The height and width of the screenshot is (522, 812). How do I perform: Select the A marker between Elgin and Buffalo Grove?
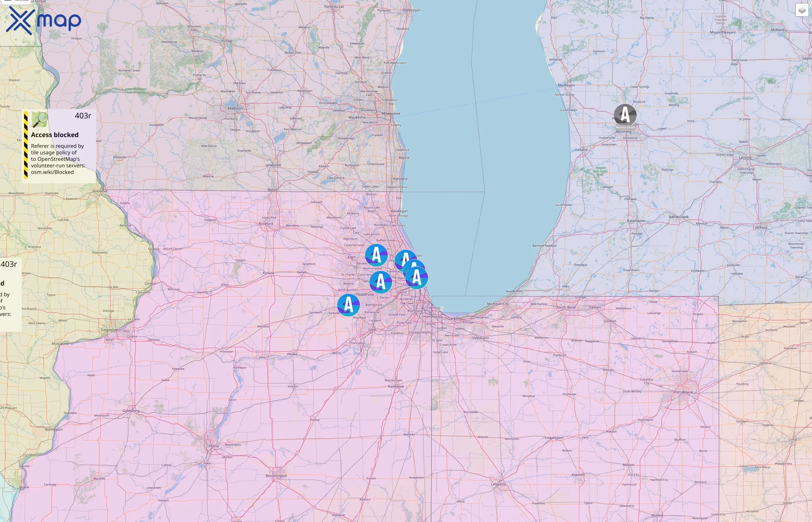[376, 255]
